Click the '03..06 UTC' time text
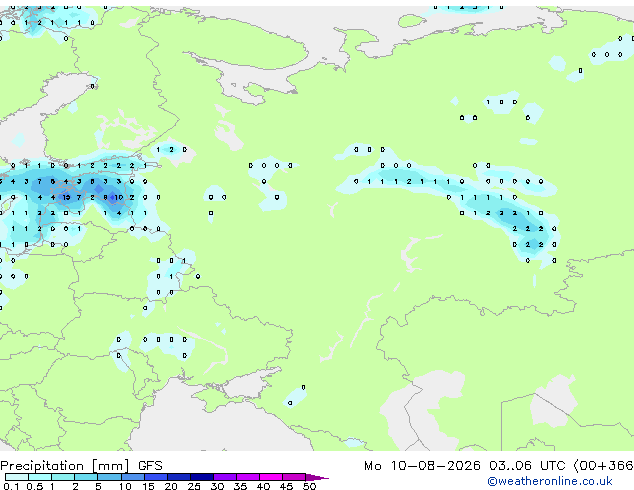This screenshot has width=634, height=490. point(526,466)
